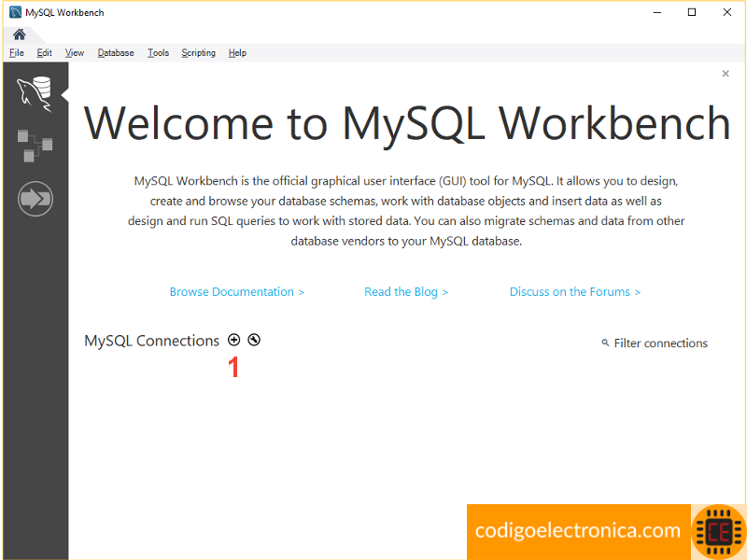The image size is (747, 560).
Task: Open the File menu
Action: click(x=17, y=53)
